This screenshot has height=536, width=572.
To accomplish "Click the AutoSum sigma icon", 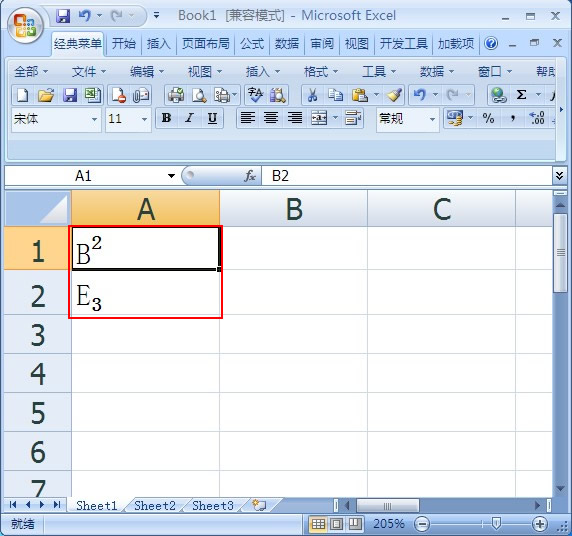I will pos(522,95).
